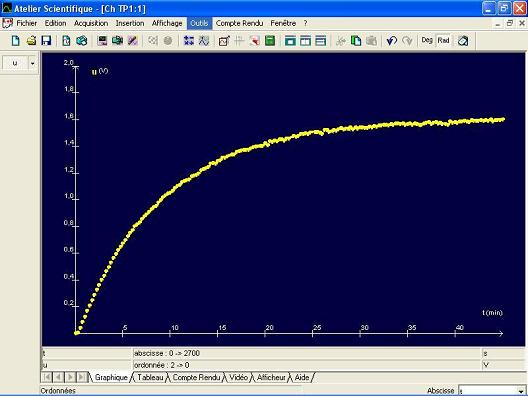Switch to the Compte Rendu tab
The image size is (528, 396).
196,377
